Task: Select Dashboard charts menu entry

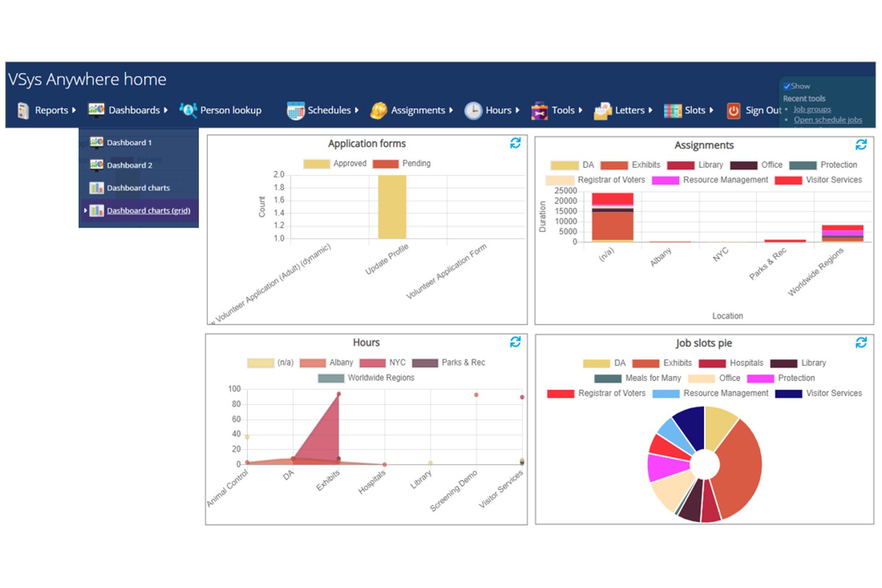Action: click(139, 188)
